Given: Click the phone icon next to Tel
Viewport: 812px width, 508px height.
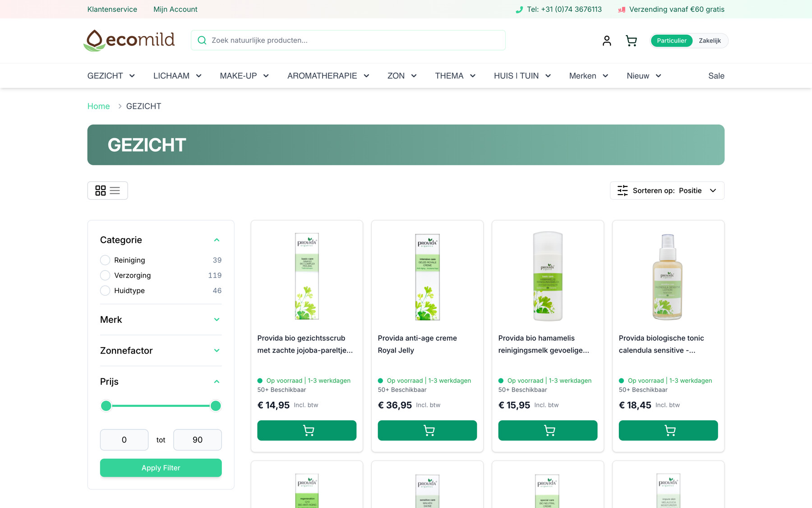Looking at the screenshot, I should pos(519,9).
